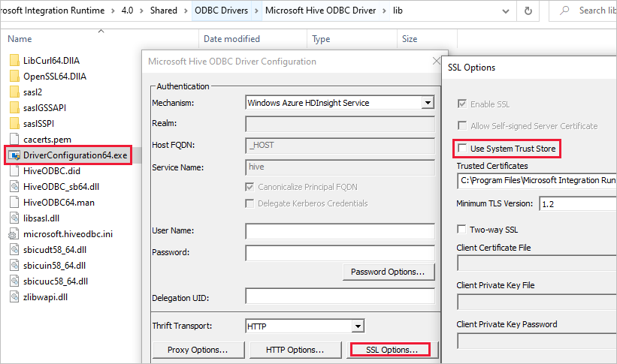Select the HiveODBC.did file icon
This screenshot has height=364, width=617.
point(14,170)
